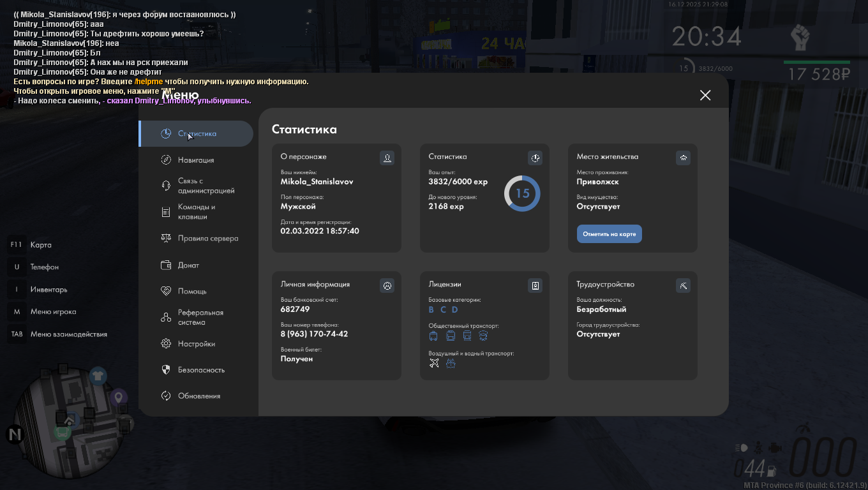Click the job title Безработный
This screenshot has height=490, width=868.
(602, 309)
